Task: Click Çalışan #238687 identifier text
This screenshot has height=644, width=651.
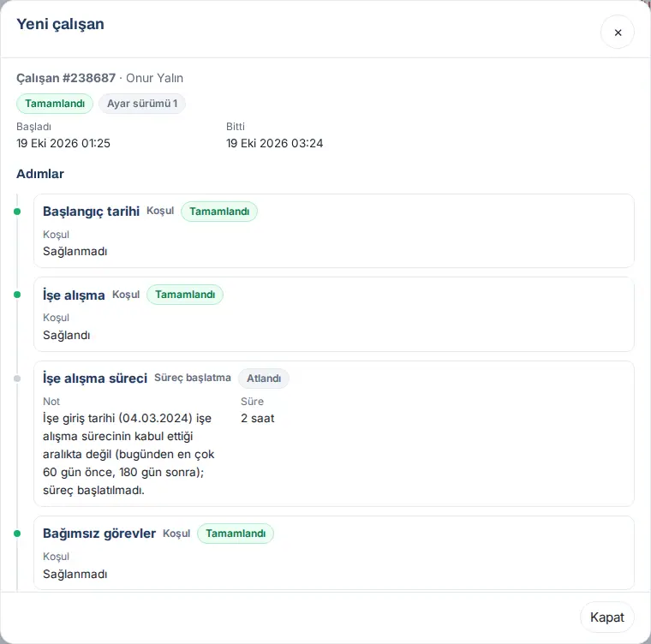Action: coord(66,78)
